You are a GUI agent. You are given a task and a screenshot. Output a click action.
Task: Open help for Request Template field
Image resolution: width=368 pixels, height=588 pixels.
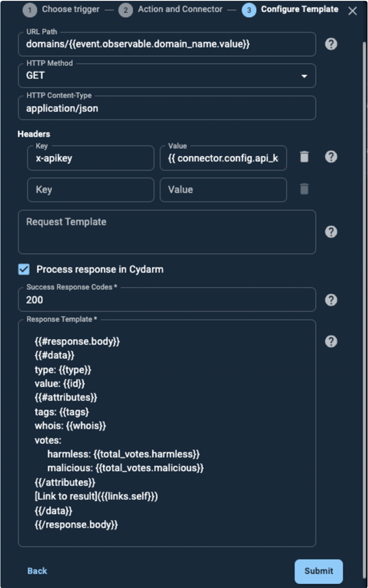click(x=331, y=232)
